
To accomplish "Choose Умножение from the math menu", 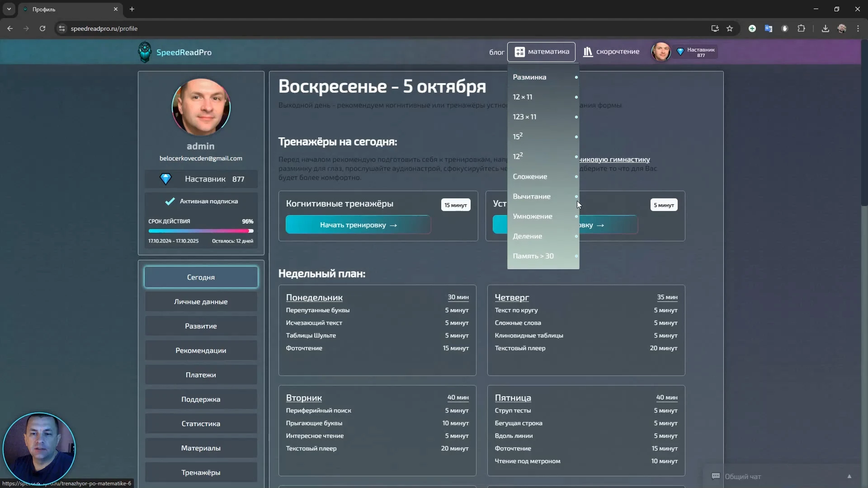I will pos(543,216).
